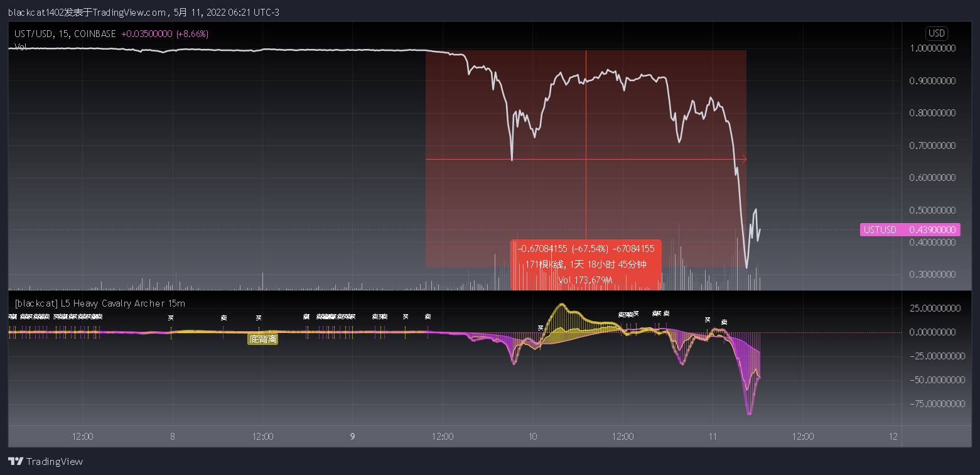
Task: Click the 0.80000000 price axis label
Action: click(x=932, y=113)
